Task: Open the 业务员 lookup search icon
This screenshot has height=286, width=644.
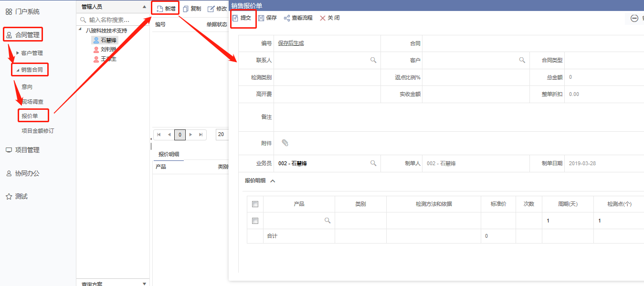Action: coord(373,163)
